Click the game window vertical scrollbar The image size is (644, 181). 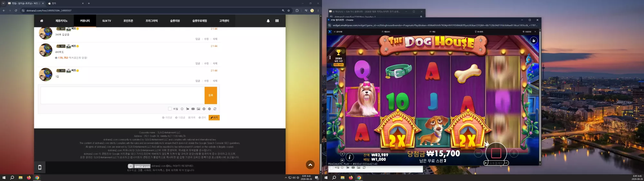540,97
